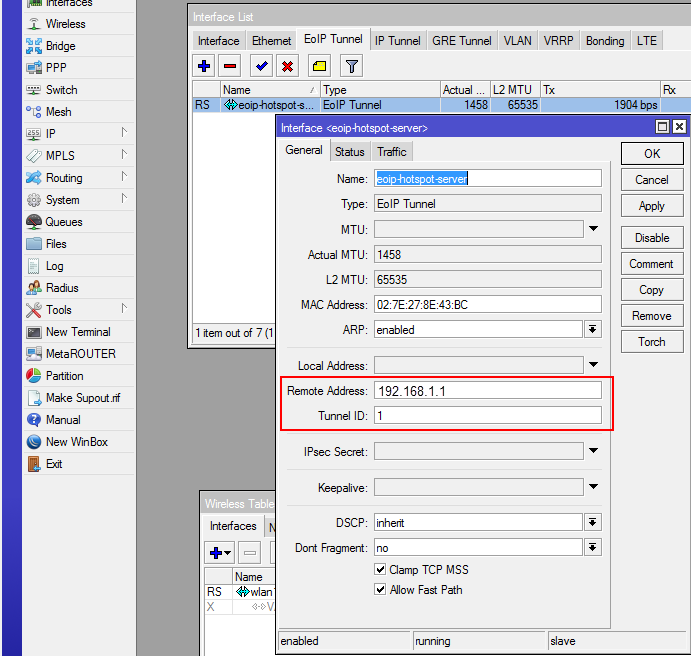Click the Comment button

point(652,264)
